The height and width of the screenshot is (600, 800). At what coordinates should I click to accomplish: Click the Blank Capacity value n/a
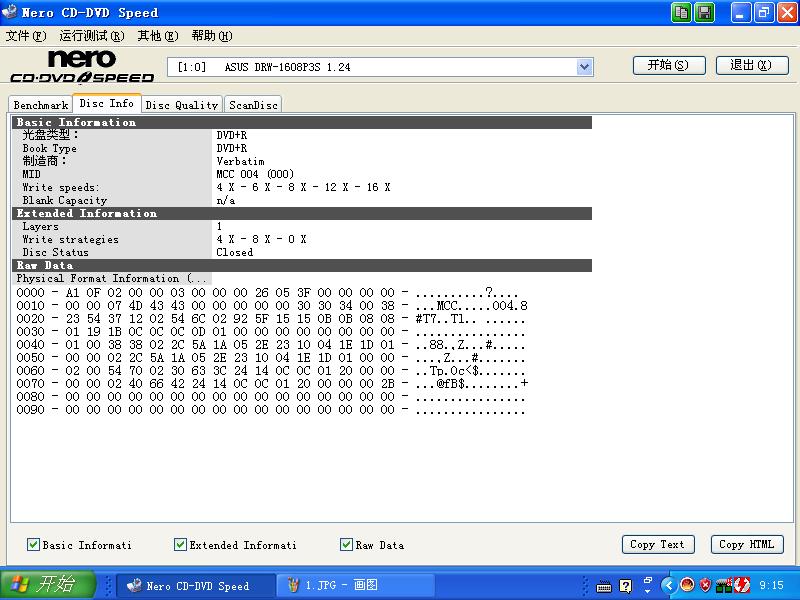(x=226, y=200)
